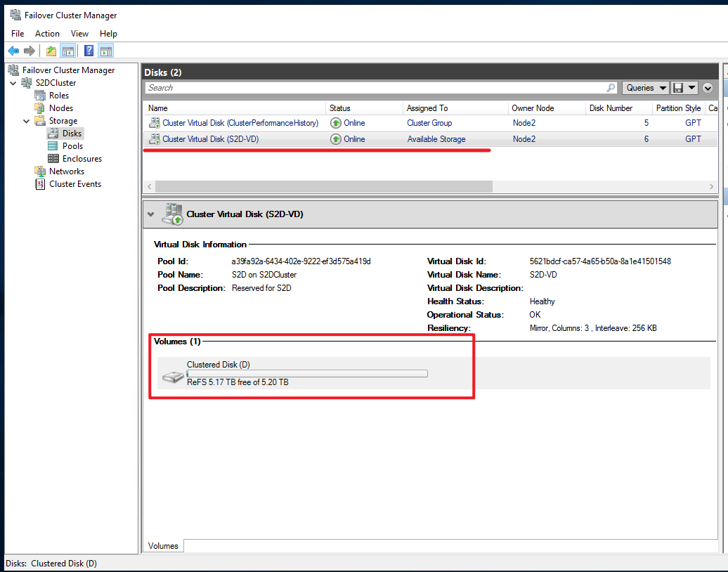Click the Cluster Events icon in the tree
Viewport: 728px width, 572px height.
pyautogui.click(x=40, y=184)
